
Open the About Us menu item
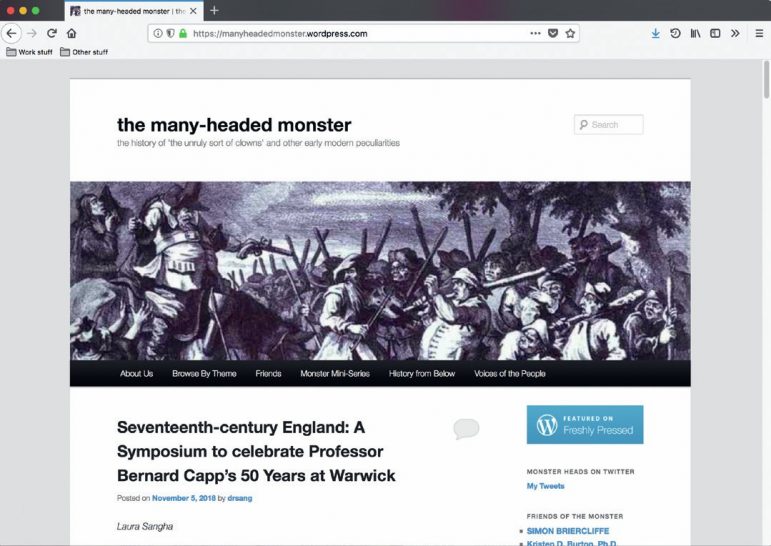coord(136,373)
